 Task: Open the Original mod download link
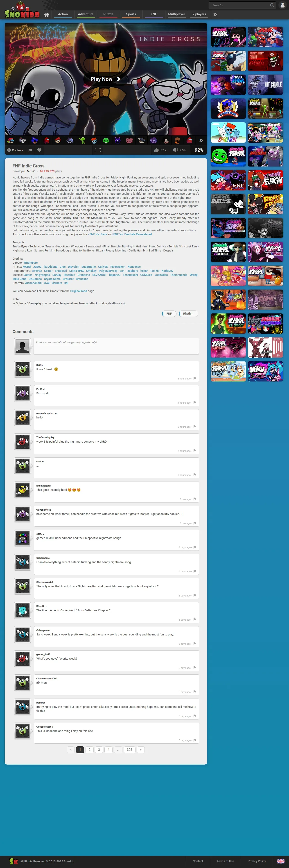[x=78, y=291]
